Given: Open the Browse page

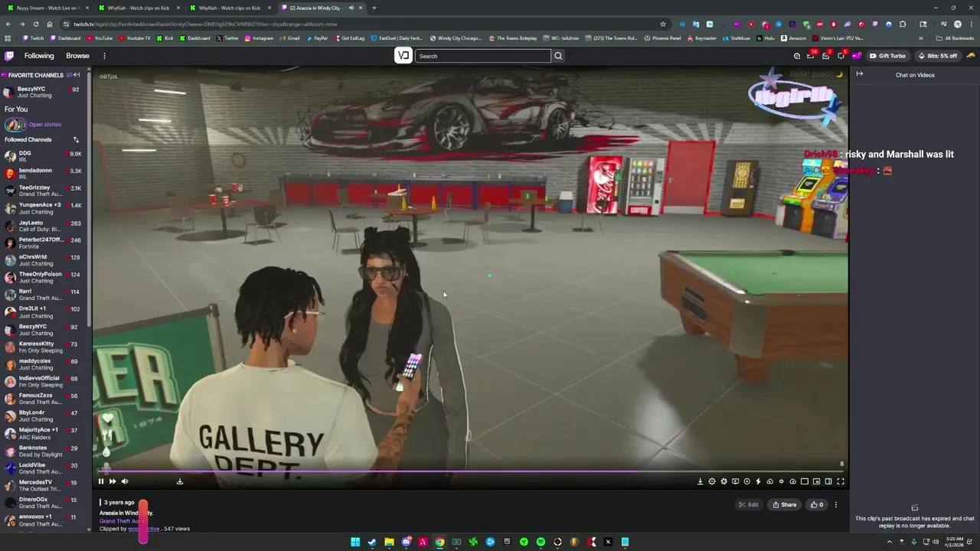Looking at the screenshot, I should [x=77, y=56].
